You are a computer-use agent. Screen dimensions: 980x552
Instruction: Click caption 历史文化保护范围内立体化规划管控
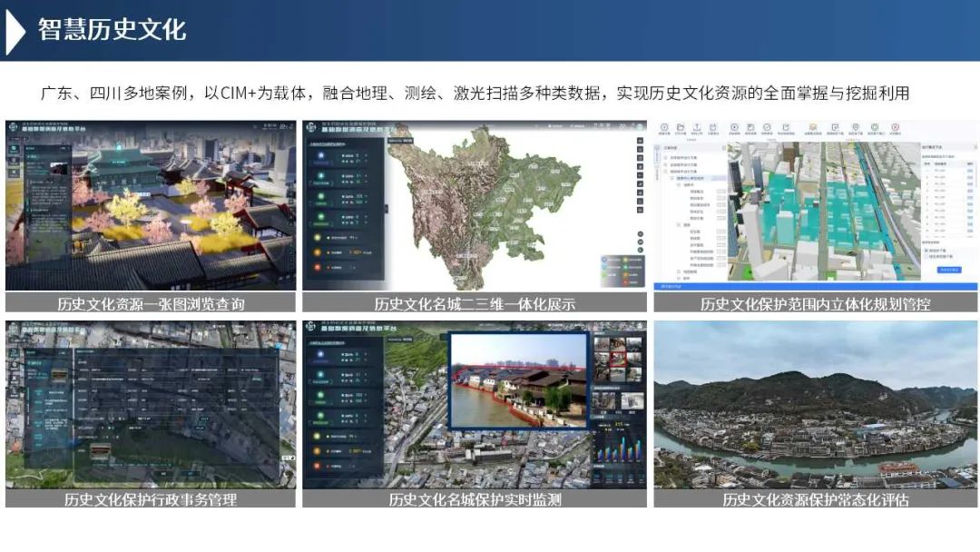[815, 304]
